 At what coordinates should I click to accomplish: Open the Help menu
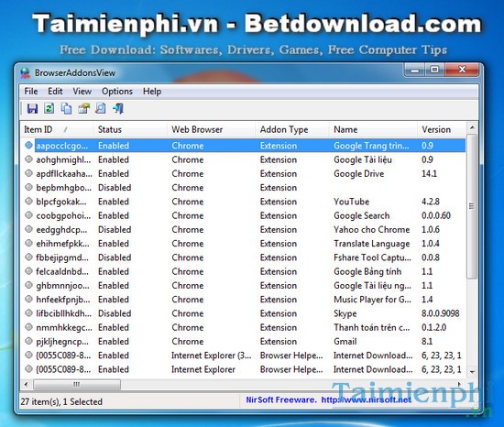[152, 92]
